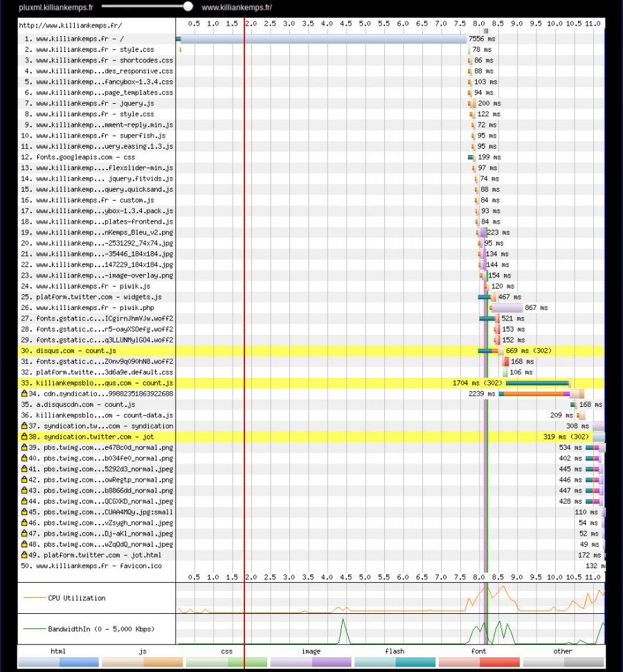Screen dimensions: 623x672
Task: Click the 7556 ms request bar
Action: tap(321, 39)
